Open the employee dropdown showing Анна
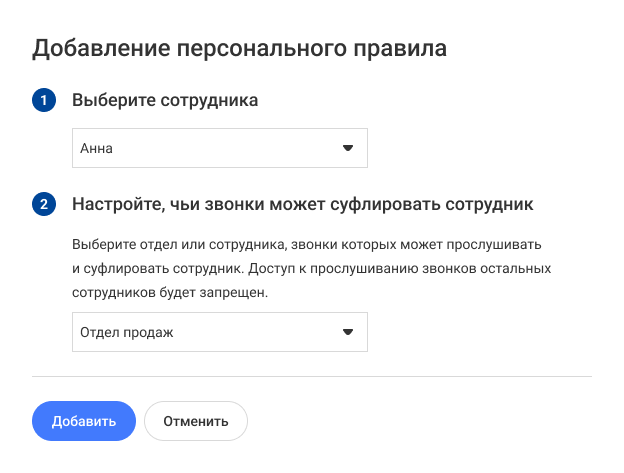This screenshot has width=624, height=473. pyautogui.click(x=220, y=148)
